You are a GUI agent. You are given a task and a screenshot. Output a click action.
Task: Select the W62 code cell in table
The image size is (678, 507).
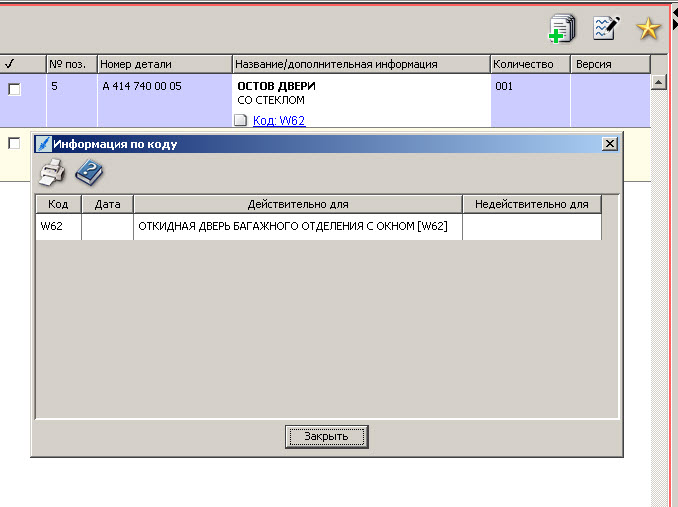point(58,227)
